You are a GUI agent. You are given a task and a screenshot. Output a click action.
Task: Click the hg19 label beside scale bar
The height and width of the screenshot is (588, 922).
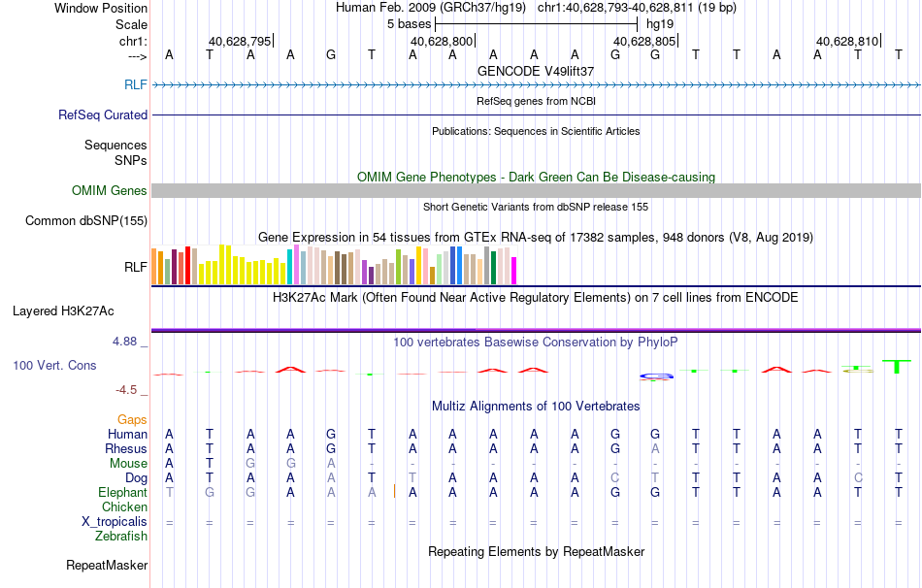pyautogui.click(x=660, y=24)
